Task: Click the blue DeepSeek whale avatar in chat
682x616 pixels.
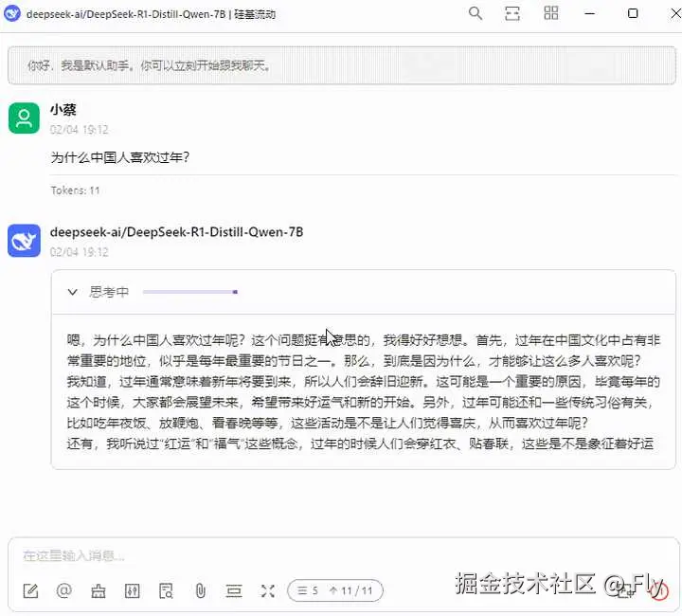Action: point(24,241)
